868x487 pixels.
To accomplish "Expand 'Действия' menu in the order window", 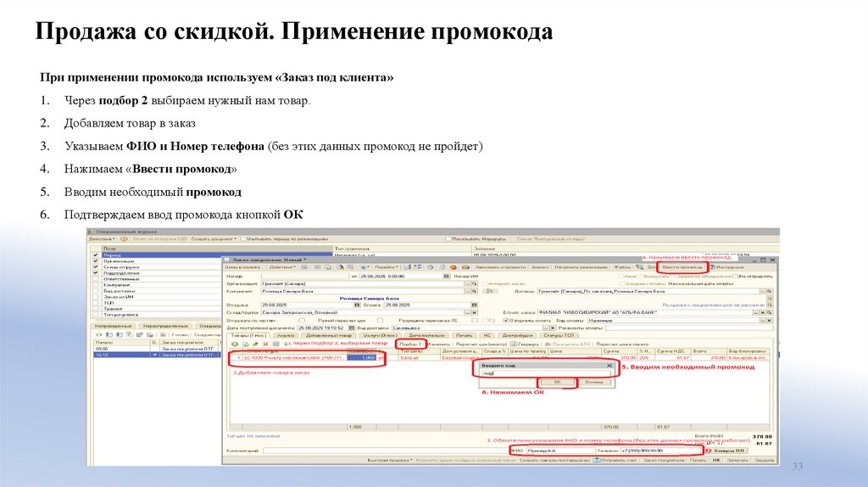I will click(283, 267).
